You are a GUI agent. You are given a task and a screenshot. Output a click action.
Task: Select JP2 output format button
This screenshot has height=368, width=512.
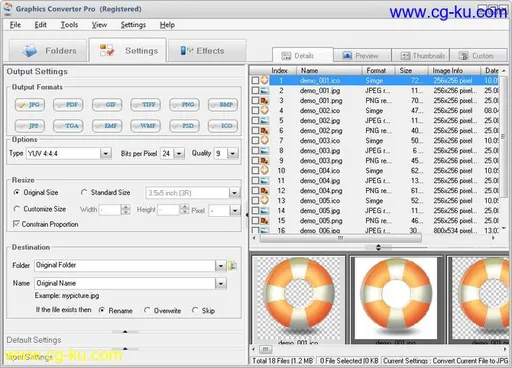point(29,126)
